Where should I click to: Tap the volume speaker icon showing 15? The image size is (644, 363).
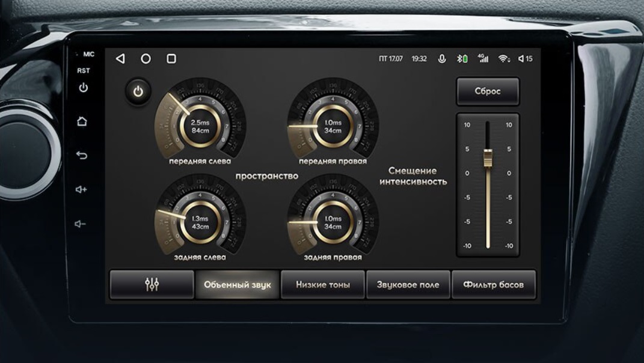pyautogui.click(x=526, y=59)
